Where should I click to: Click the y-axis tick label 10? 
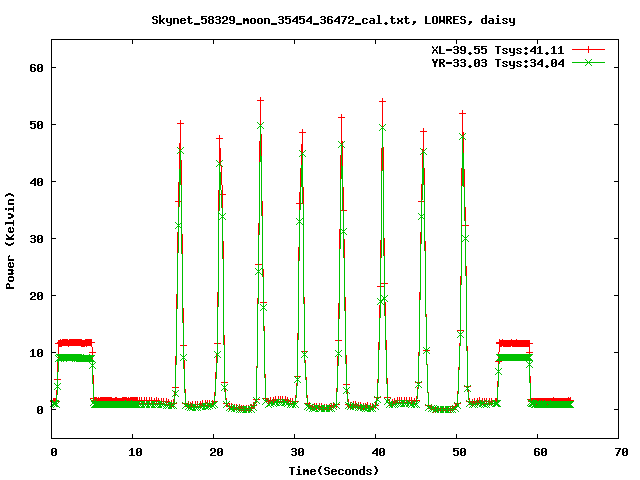click(36, 353)
